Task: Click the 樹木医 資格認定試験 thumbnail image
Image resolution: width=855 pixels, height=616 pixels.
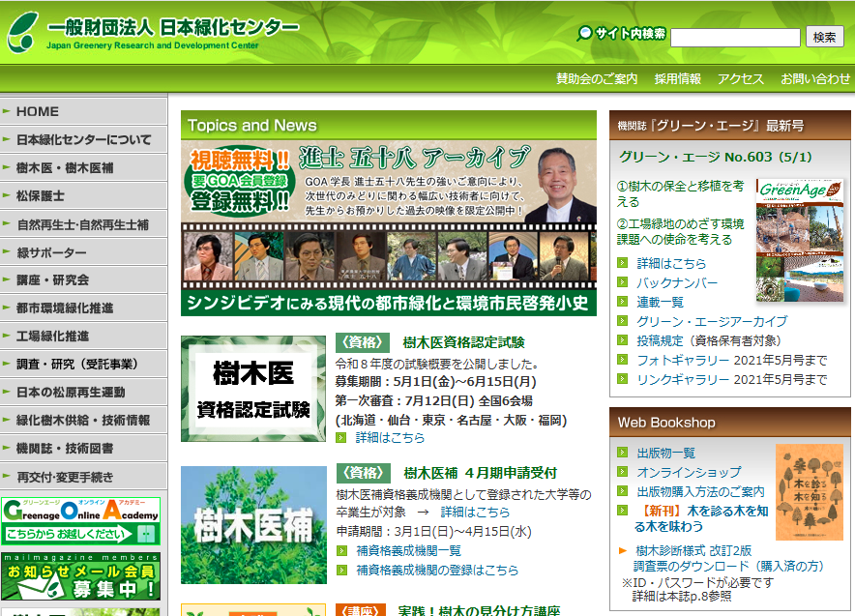Action: (x=253, y=389)
